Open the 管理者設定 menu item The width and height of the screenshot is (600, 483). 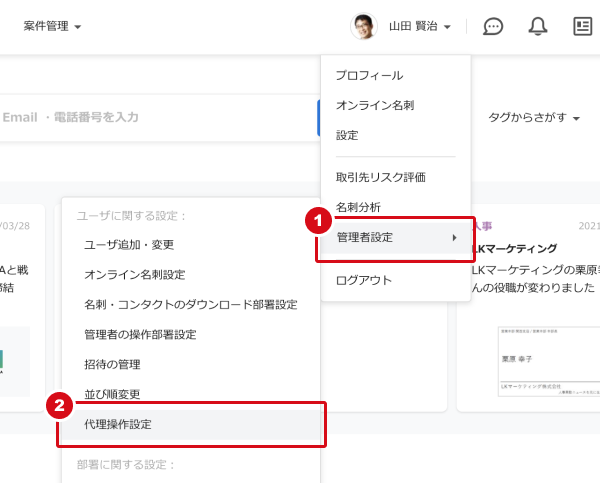pos(396,238)
